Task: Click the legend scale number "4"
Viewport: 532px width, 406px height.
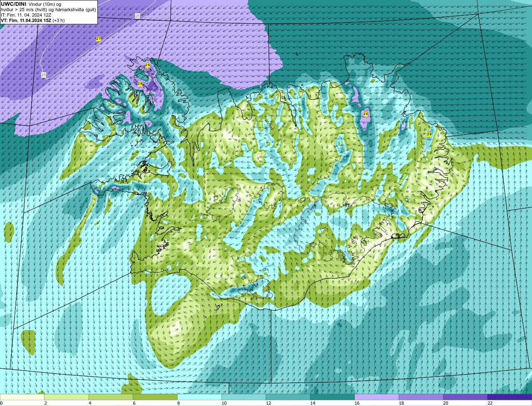Action: pos(90,403)
